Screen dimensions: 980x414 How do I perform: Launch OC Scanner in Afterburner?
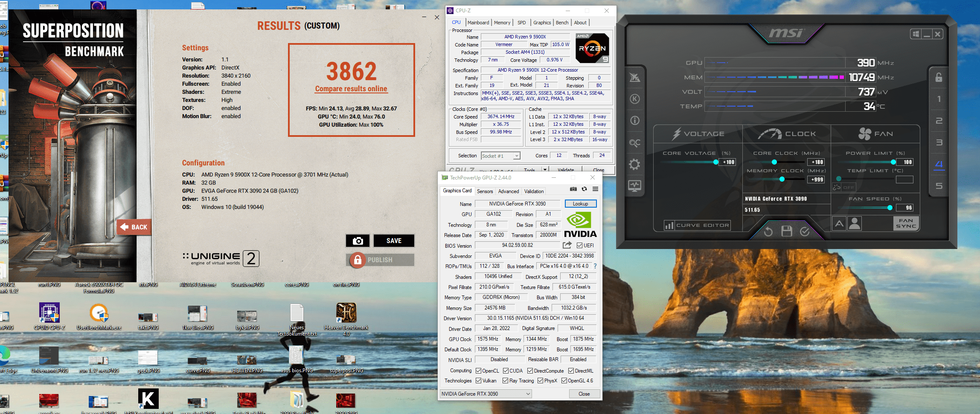(635, 143)
